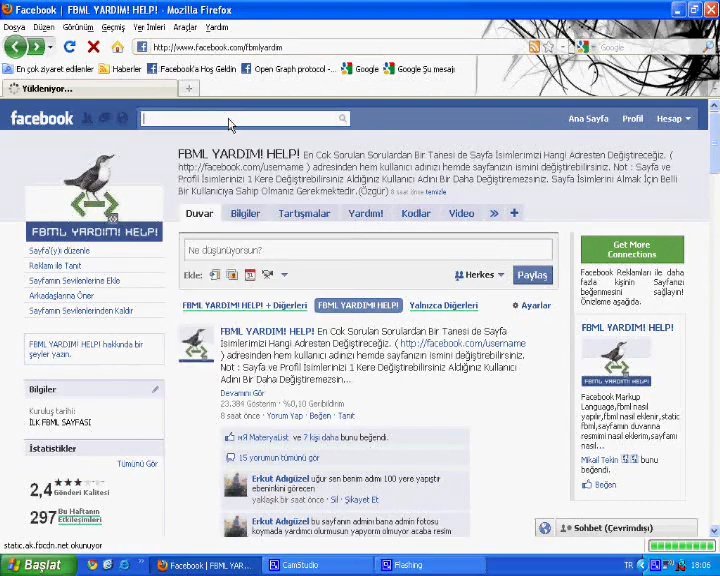The height and width of the screenshot is (576, 720).
Task: Open the Dosya menu
Action: (x=14, y=27)
